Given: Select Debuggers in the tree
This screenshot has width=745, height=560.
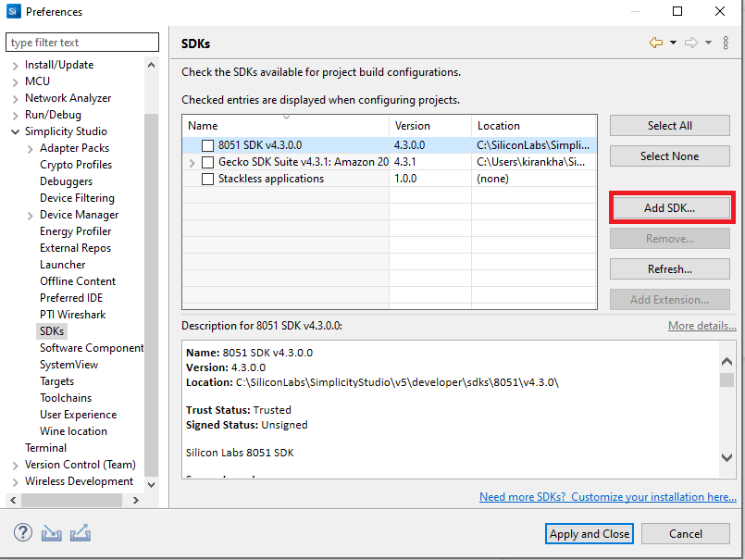Looking at the screenshot, I should tap(66, 181).
